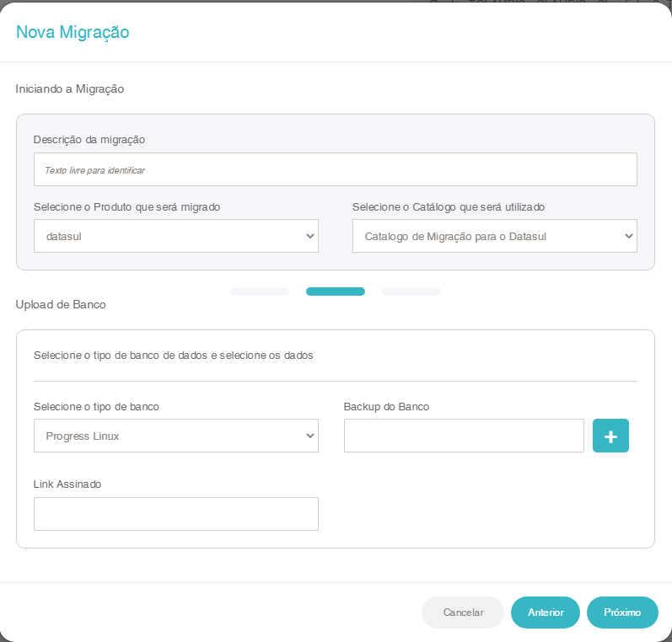Viewport: 672px width, 642px height.
Task: Click the Selecione o Catálogo que será utilizado label
Action: (x=449, y=207)
